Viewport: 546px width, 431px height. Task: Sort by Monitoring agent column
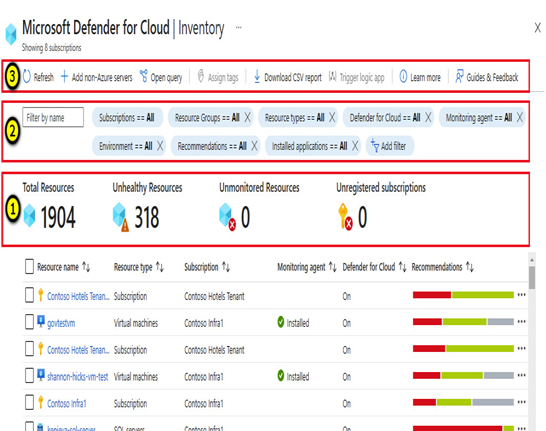[x=307, y=267]
